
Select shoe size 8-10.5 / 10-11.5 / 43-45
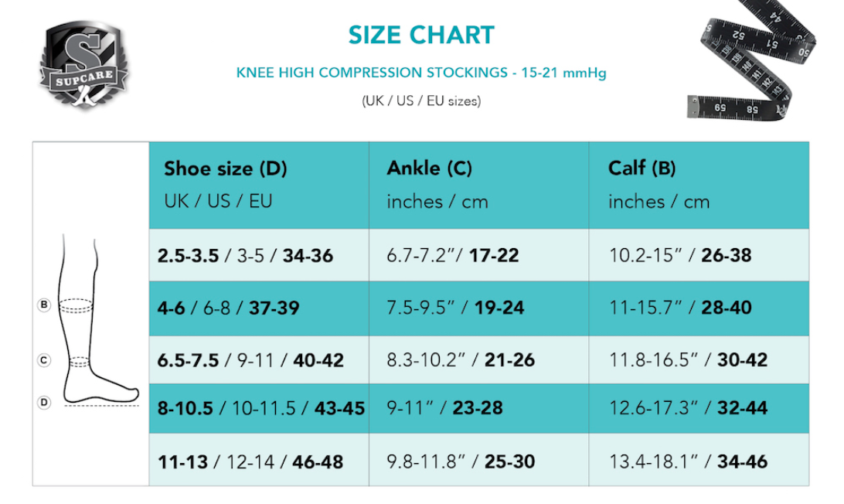[x=260, y=408]
